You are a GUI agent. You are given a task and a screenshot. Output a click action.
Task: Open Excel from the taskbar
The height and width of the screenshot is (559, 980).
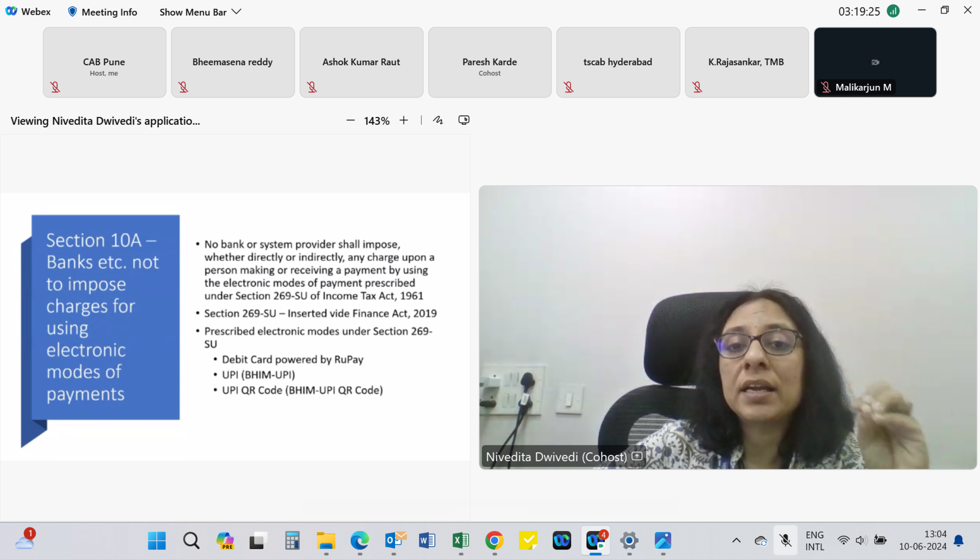point(461,541)
